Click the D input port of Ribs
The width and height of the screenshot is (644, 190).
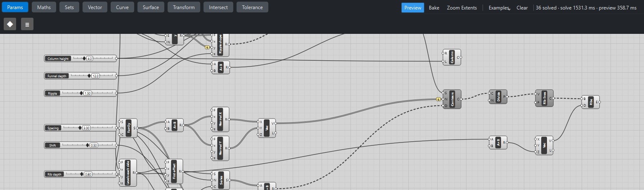pyautogui.click(x=582, y=105)
